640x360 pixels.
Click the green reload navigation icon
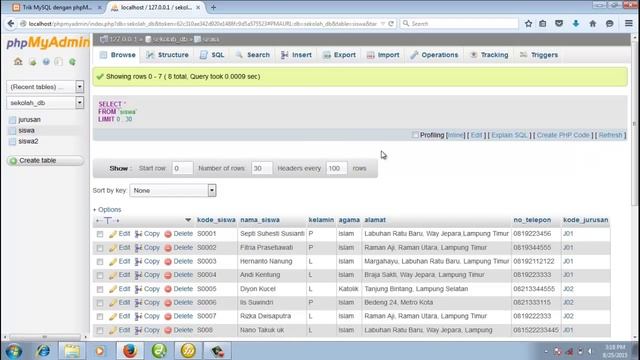pos(72,62)
